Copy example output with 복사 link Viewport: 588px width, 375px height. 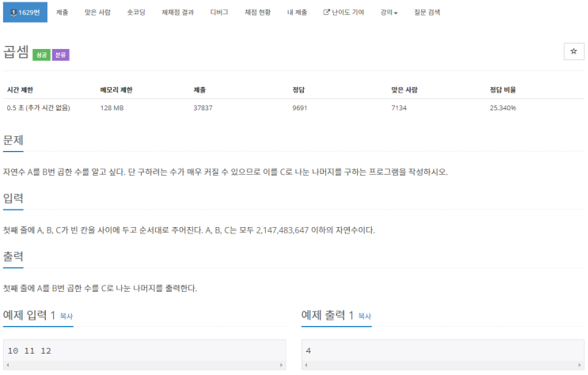(x=365, y=316)
